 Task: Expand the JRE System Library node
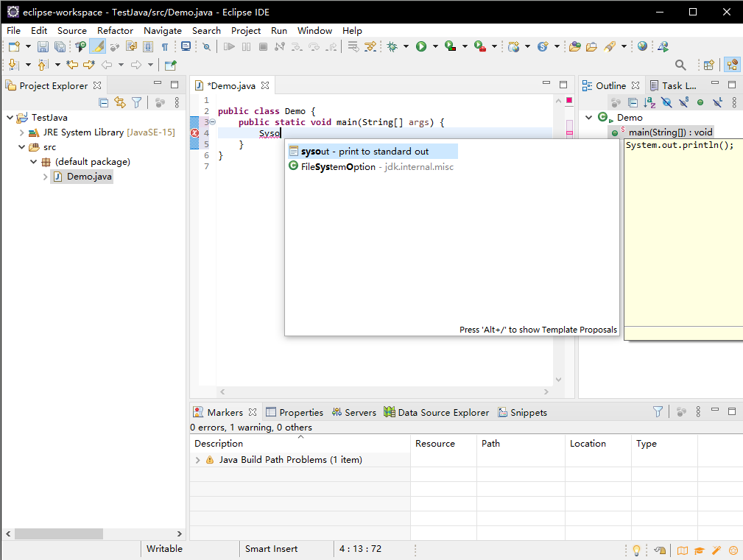click(22, 132)
